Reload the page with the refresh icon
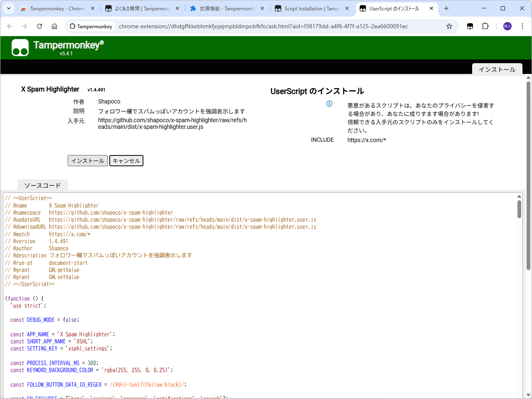The width and height of the screenshot is (532, 399). [39, 26]
